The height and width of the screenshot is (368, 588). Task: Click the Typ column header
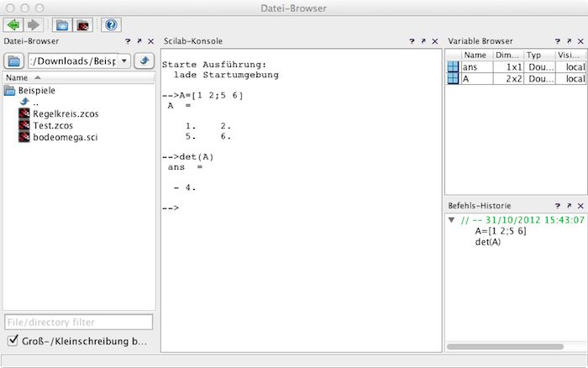click(539, 55)
